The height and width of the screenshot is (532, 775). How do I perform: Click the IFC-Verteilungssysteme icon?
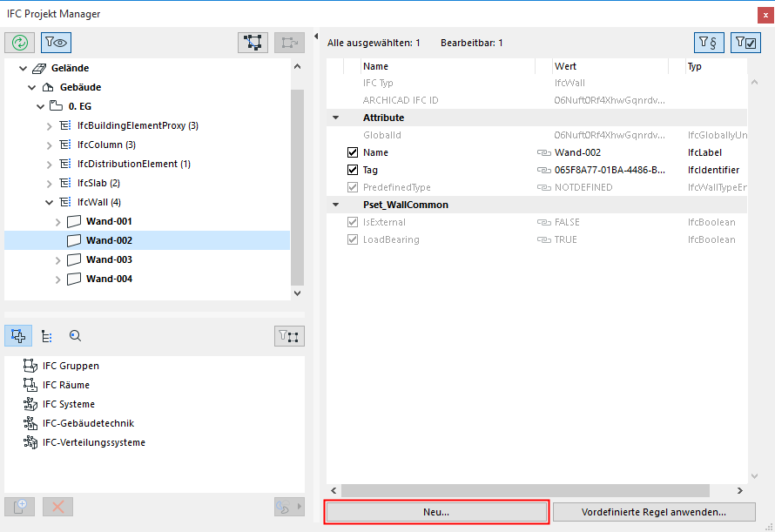click(x=30, y=442)
